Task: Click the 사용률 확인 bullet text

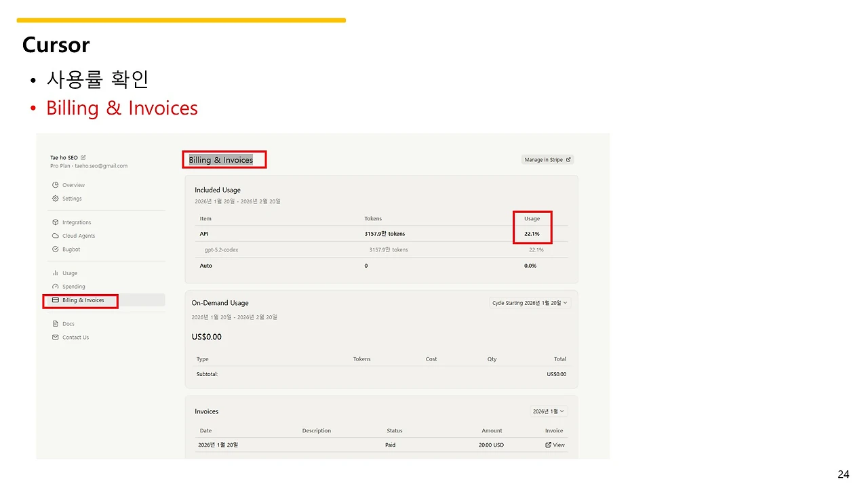Action: (x=98, y=79)
